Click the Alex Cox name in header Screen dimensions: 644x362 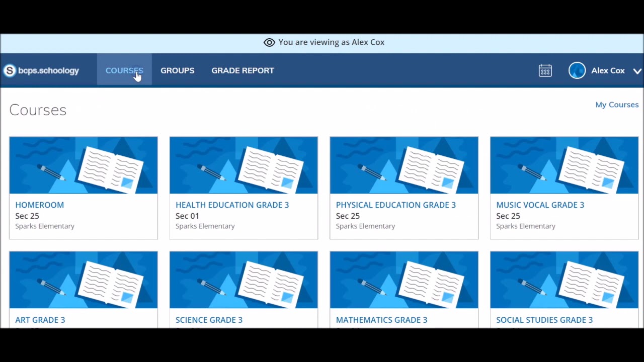pos(608,70)
